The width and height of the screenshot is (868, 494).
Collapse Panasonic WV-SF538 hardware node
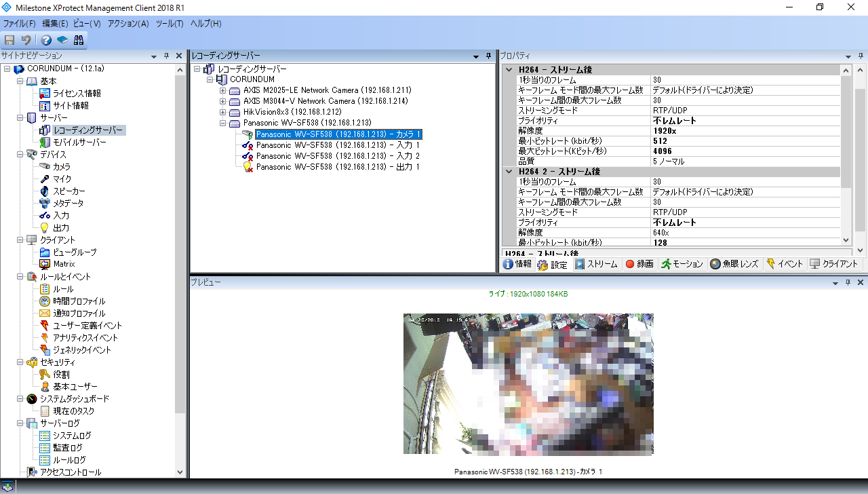222,123
